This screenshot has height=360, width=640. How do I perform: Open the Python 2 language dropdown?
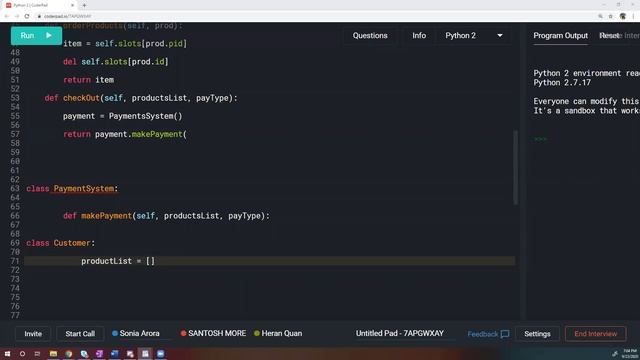tap(473, 36)
